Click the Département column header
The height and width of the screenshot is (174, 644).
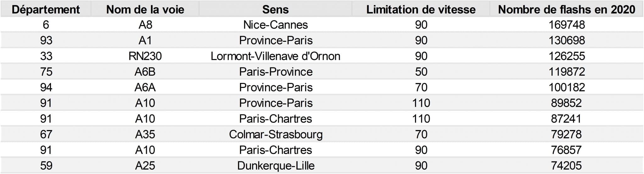coord(46,9)
